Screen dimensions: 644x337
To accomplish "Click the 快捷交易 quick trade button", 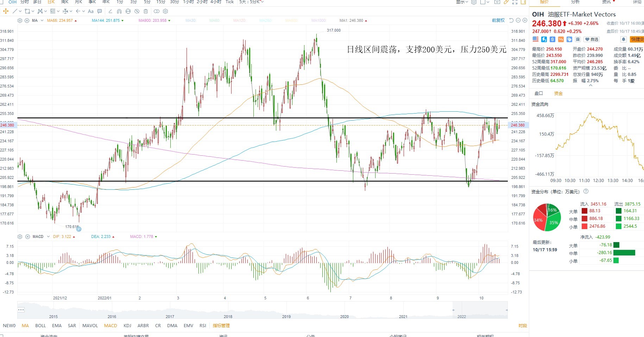I will [x=637, y=39].
